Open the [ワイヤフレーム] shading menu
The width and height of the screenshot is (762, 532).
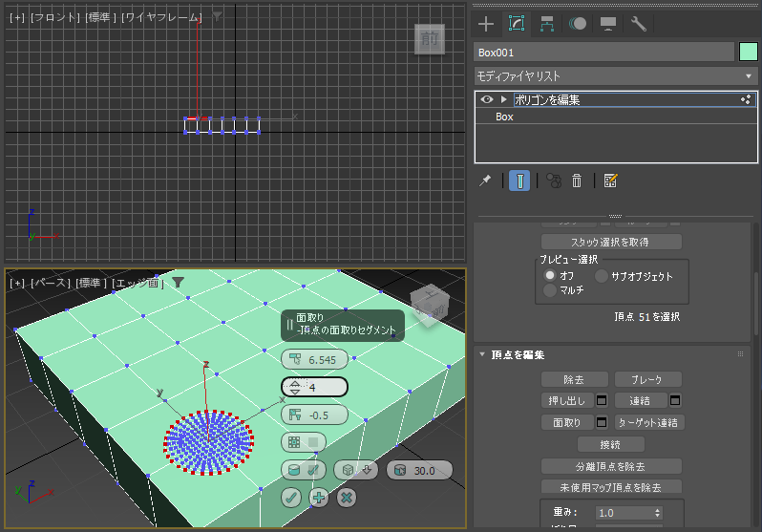coord(161,17)
